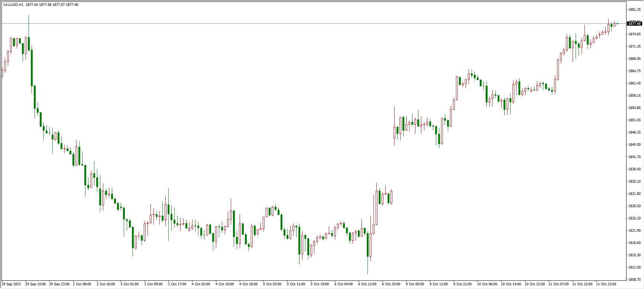The width and height of the screenshot is (644, 289).
Task: Pick the 2 Oct 08:00 time label
Action: 82,285
